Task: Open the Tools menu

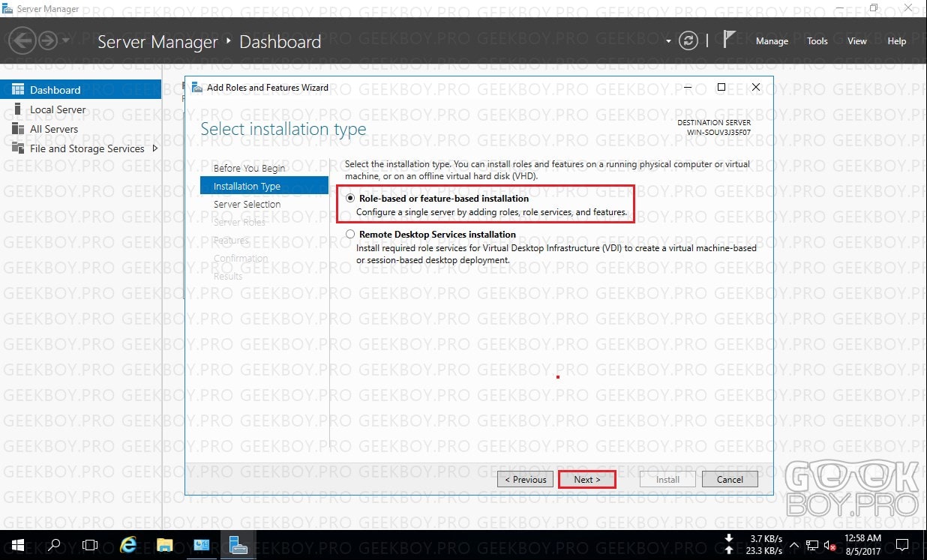Action: (817, 41)
